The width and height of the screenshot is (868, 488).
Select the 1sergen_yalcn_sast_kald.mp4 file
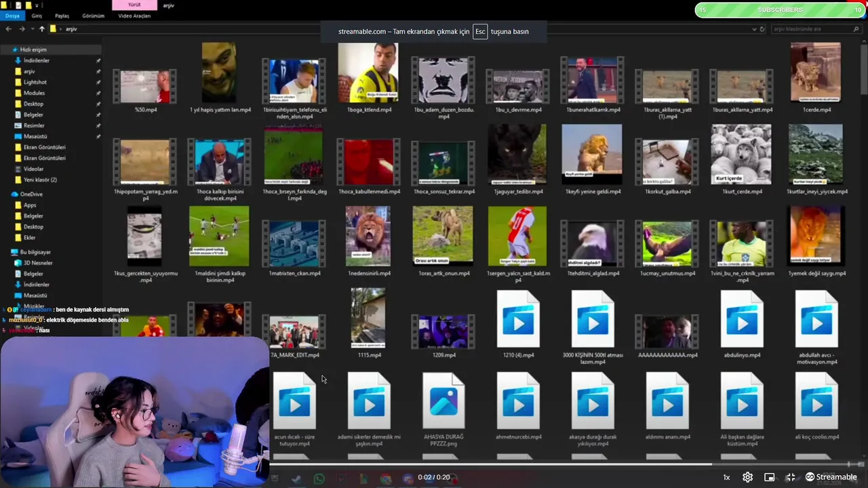coord(517,237)
